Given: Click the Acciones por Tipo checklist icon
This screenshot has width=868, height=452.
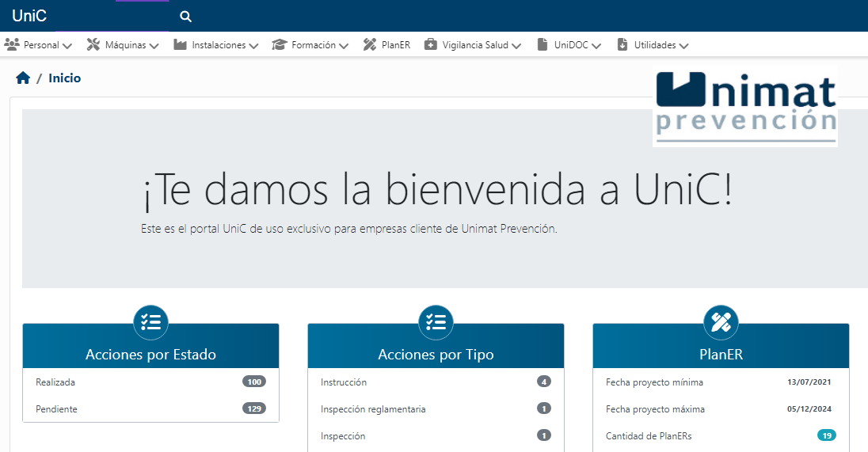Looking at the screenshot, I should (x=436, y=322).
